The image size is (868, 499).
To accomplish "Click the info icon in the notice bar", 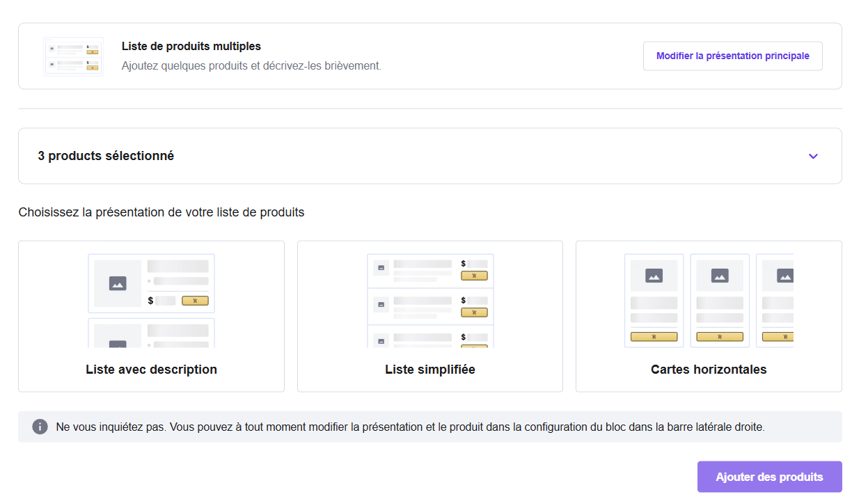I will [40, 427].
